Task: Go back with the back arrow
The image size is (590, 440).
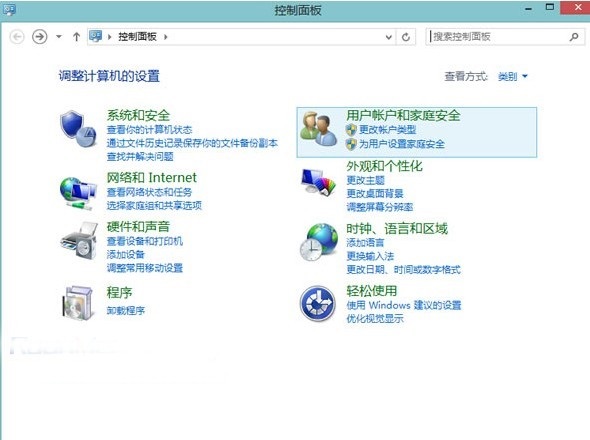Action: click(x=17, y=37)
